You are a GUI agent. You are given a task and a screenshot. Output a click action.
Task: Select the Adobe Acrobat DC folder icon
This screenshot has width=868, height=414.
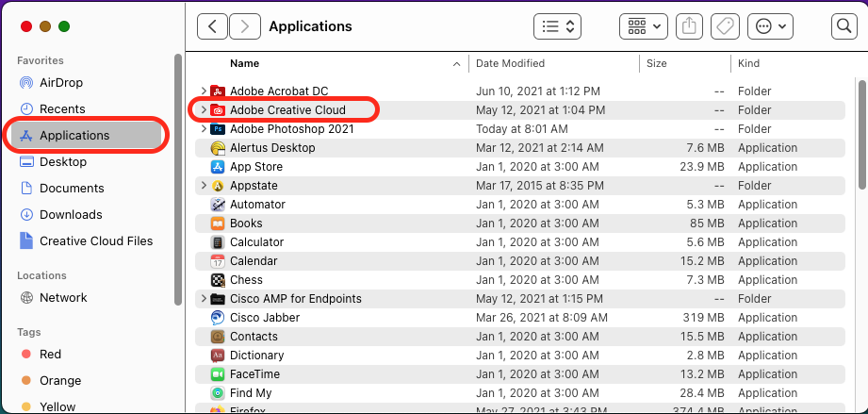tap(218, 91)
